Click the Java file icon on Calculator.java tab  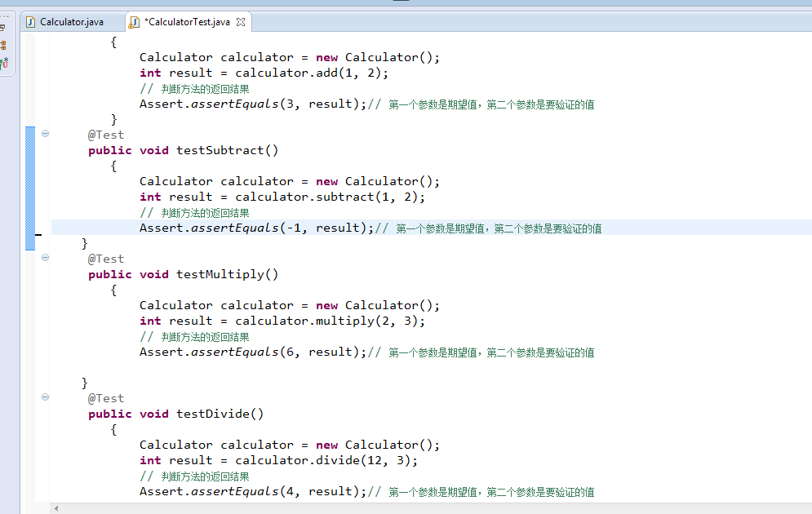tap(30, 22)
